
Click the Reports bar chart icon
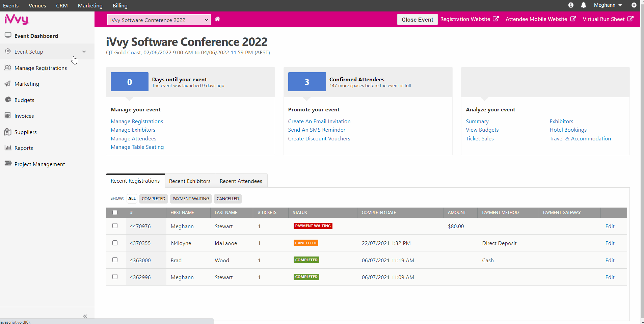click(8, 147)
